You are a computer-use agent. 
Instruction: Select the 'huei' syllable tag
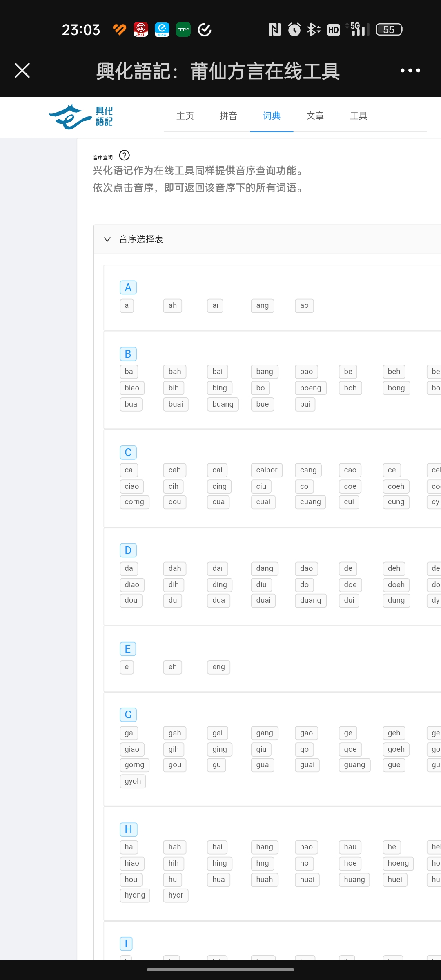395,880
